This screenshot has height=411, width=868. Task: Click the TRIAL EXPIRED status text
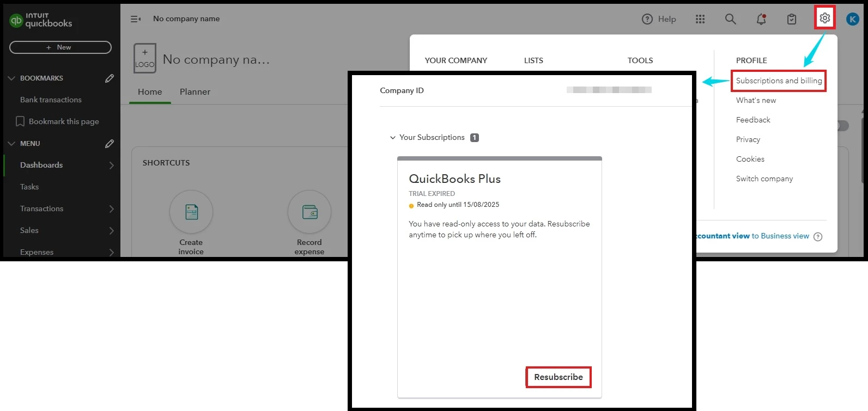[432, 194]
